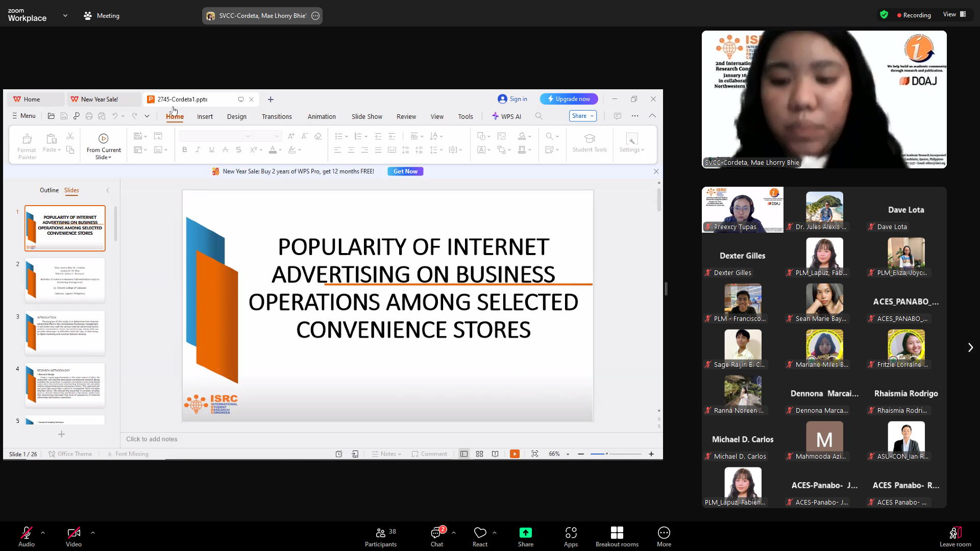
Task: Open Zoom Workplace dropdown chevron
Action: (65, 16)
